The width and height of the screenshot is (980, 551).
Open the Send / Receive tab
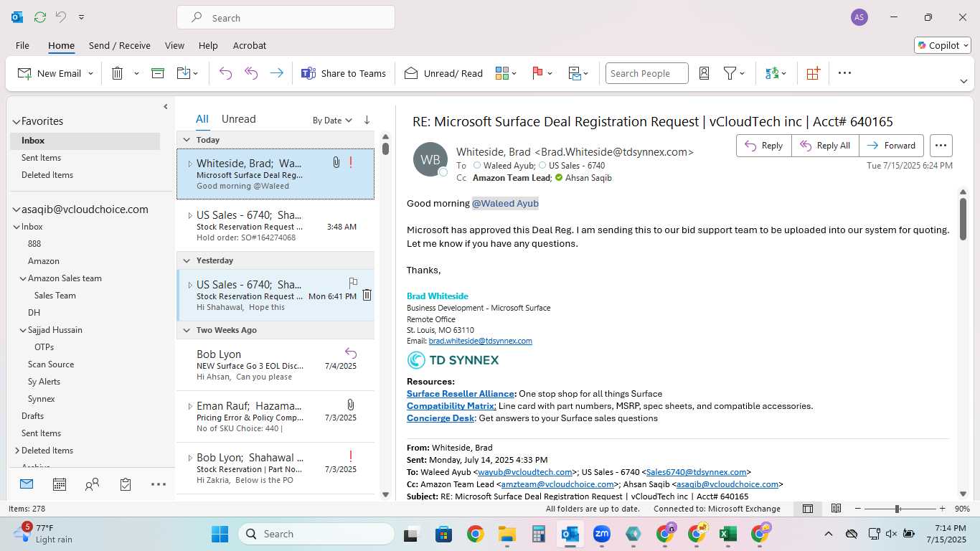click(x=120, y=45)
